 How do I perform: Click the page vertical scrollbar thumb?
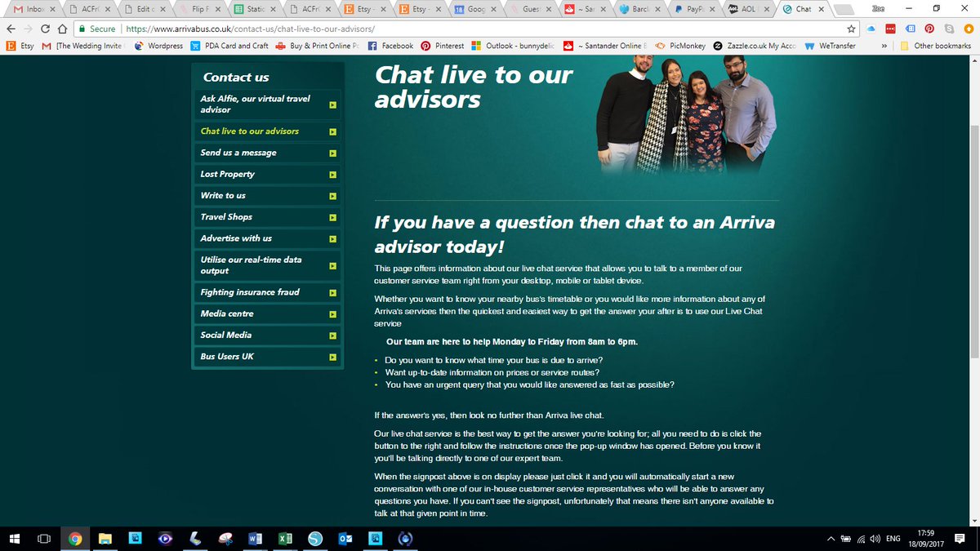(x=973, y=241)
